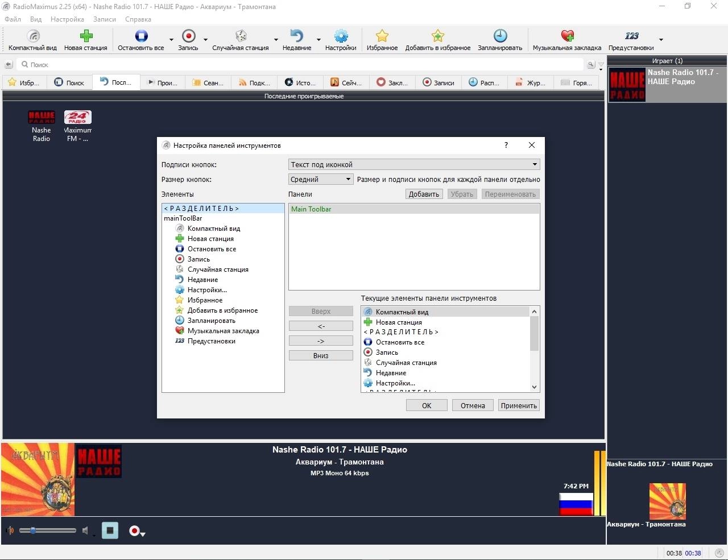Open Random station dropdown arrow
The width and height of the screenshot is (728, 560).
[276, 40]
